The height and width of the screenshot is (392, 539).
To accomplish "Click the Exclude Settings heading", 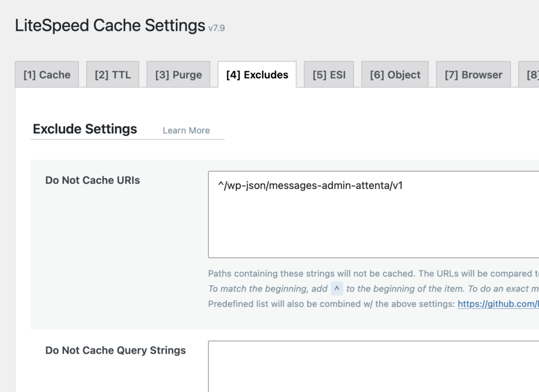I will pos(85,129).
